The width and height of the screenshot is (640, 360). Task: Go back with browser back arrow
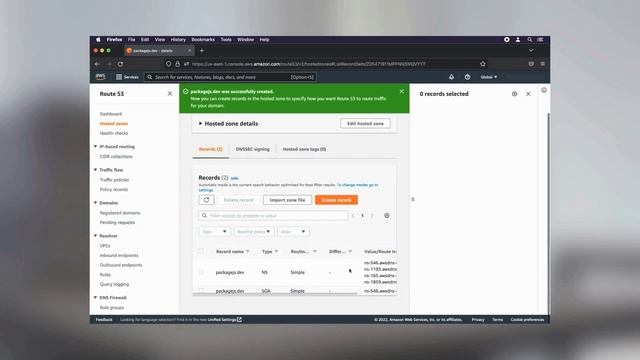[x=97, y=64]
